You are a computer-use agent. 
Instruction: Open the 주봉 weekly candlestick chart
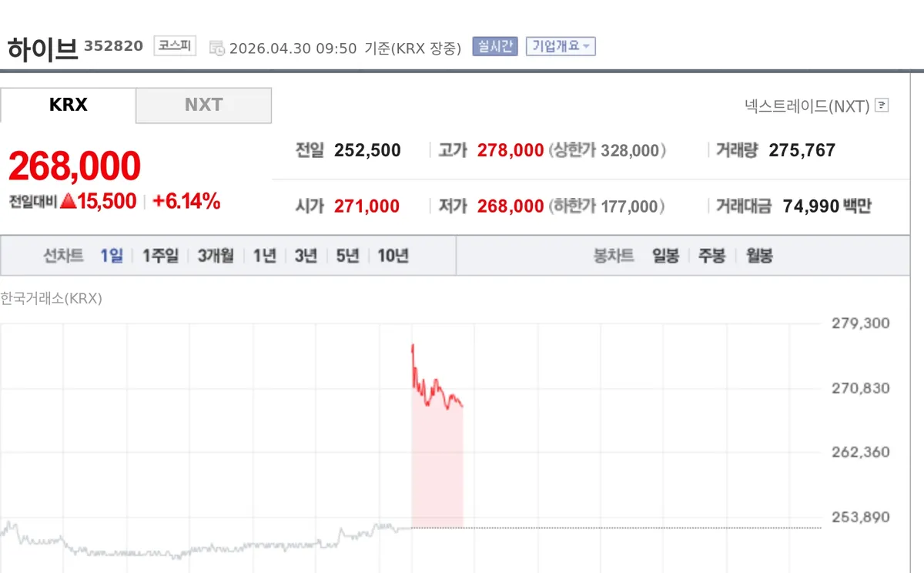711,256
